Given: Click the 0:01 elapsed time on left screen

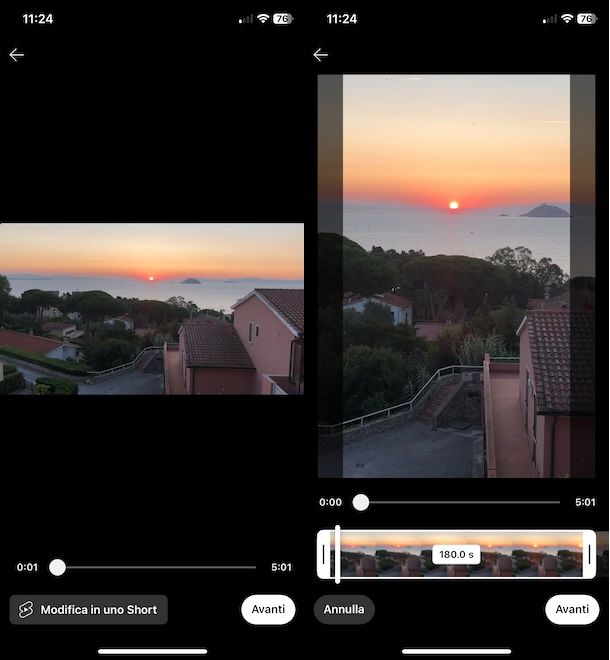Looking at the screenshot, I should (27, 567).
